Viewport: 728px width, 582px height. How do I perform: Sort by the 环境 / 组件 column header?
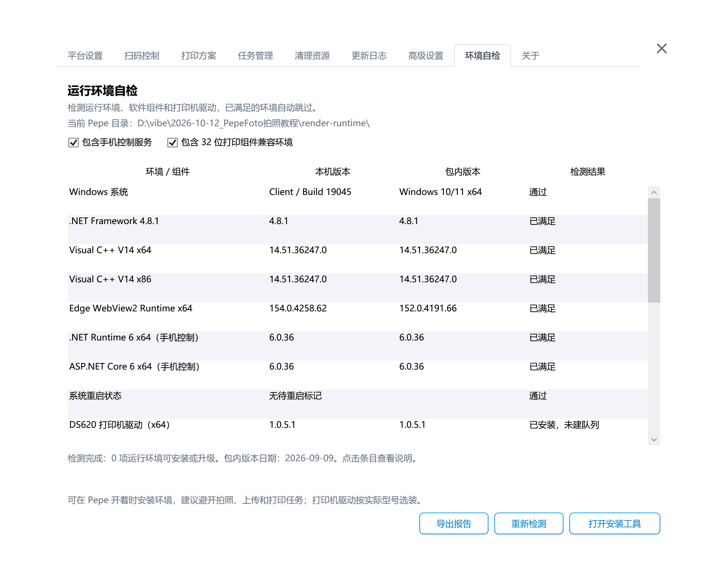(168, 172)
